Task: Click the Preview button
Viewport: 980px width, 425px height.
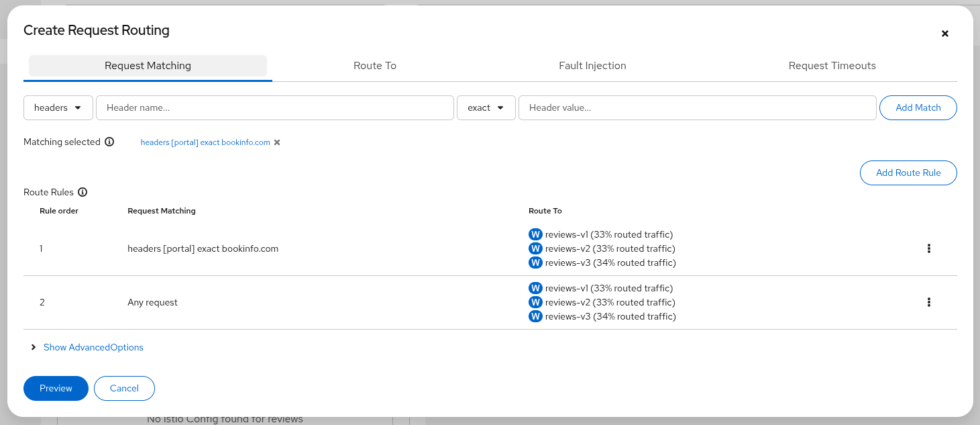Action: click(56, 388)
